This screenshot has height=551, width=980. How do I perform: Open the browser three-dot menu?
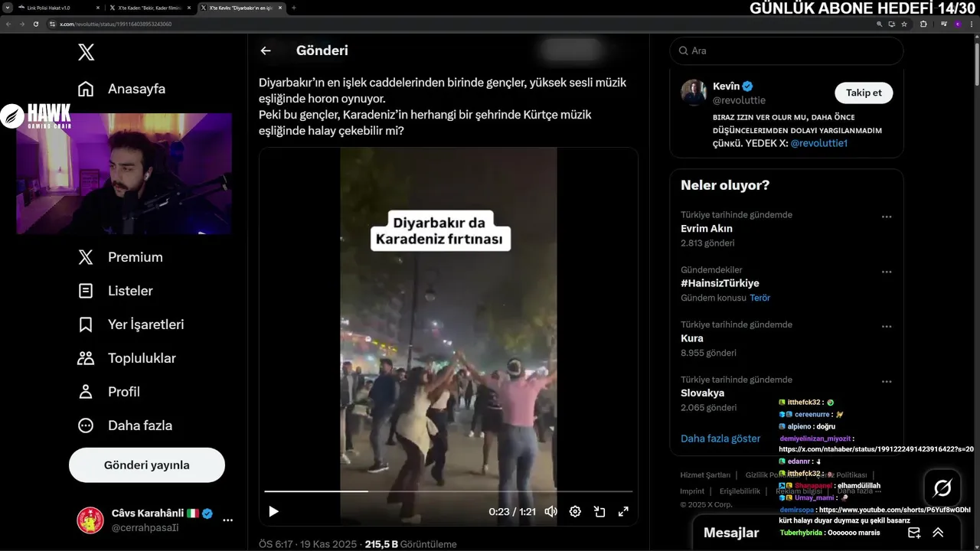tap(972, 24)
